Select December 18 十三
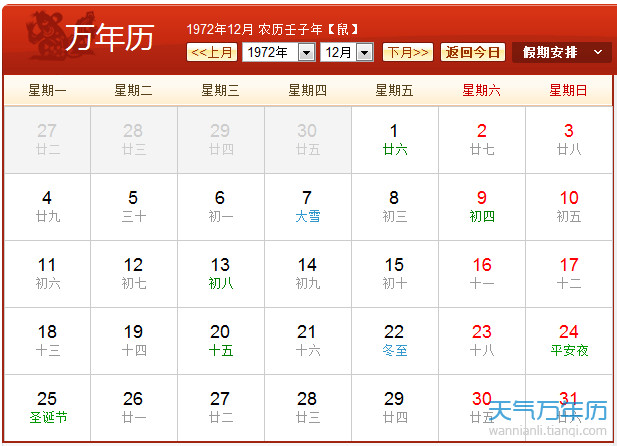 coord(47,341)
